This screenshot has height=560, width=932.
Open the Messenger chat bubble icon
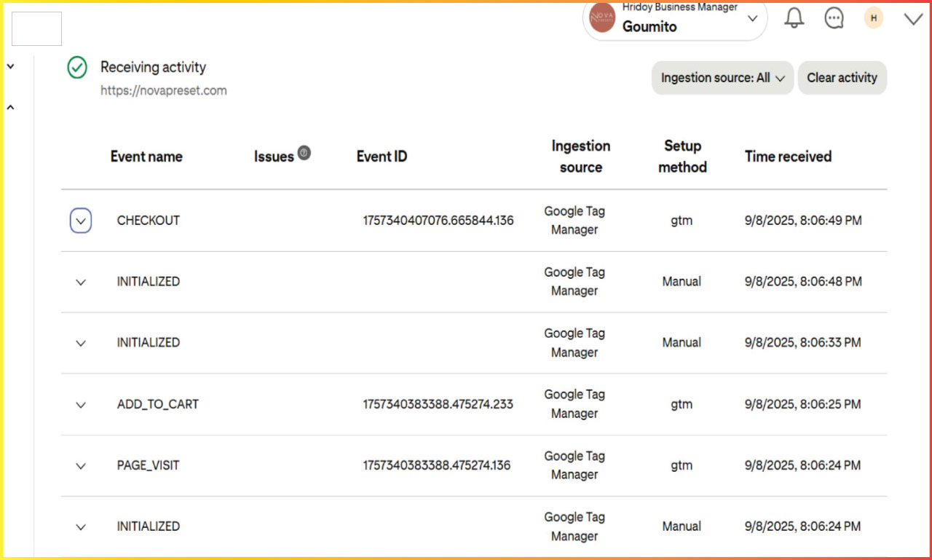coord(834,18)
